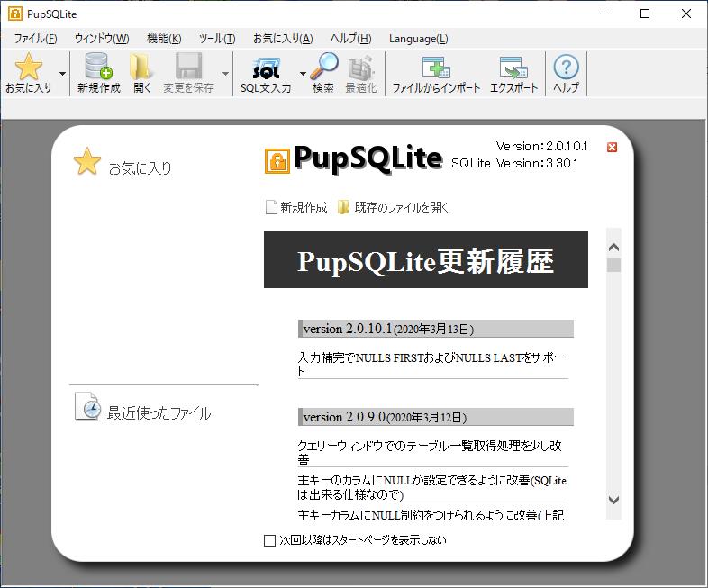Click the SQLite Version:3.30.1 text

pos(514,163)
